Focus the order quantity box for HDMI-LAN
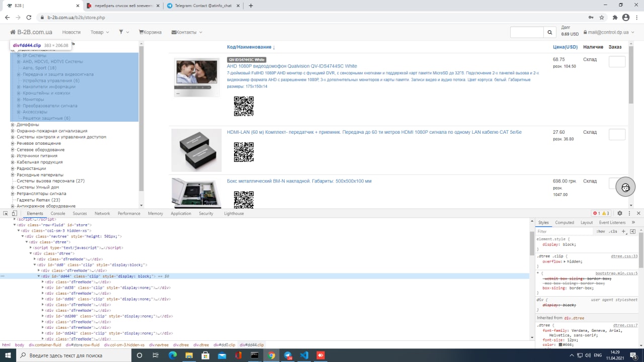Image resolution: width=644 pixels, height=362 pixels. [x=617, y=134]
